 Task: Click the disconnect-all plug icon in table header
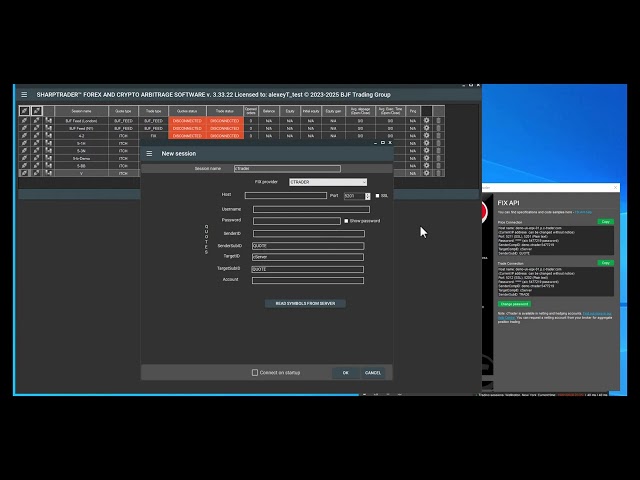tap(36, 111)
